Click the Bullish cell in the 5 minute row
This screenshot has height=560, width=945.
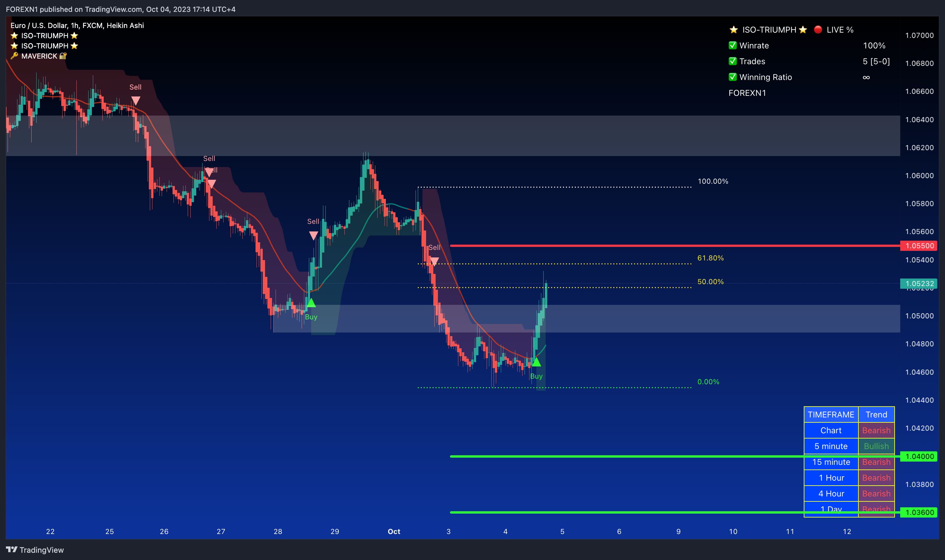(876, 446)
